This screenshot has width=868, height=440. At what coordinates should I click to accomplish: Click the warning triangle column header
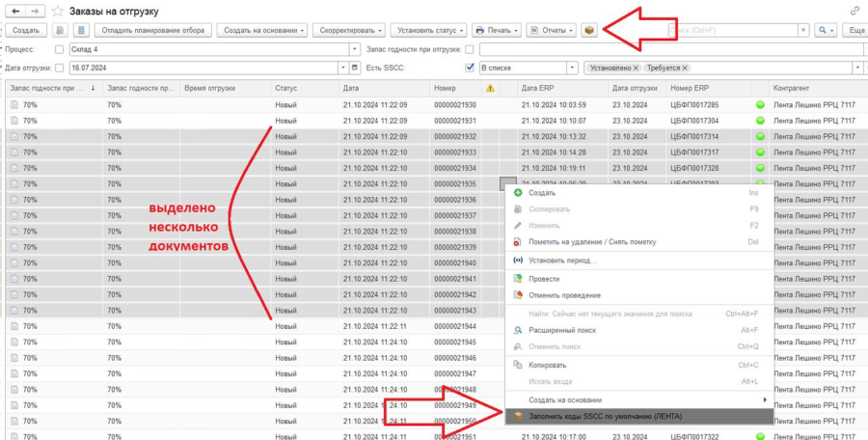(x=490, y=88)
